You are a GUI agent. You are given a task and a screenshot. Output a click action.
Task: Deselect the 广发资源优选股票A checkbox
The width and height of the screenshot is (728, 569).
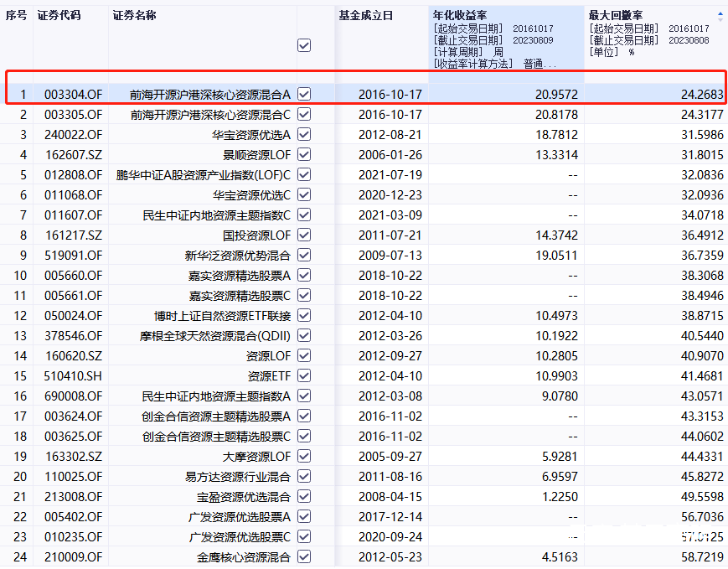click(x=304, y=517)
